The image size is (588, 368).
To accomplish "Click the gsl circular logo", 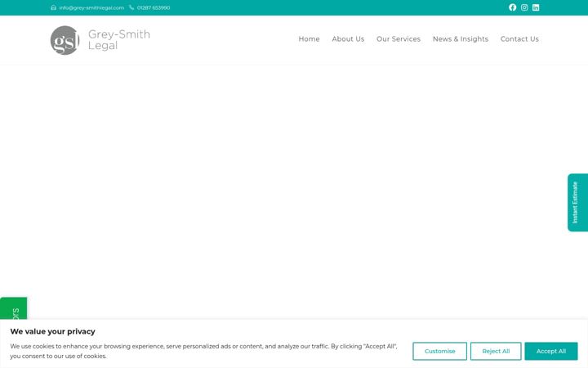I will tap(65, 40).
